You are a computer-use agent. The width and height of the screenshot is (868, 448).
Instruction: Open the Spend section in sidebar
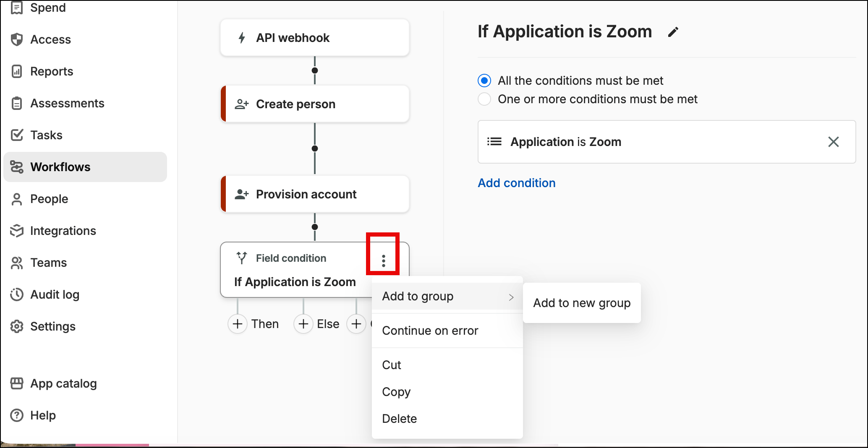48,8
